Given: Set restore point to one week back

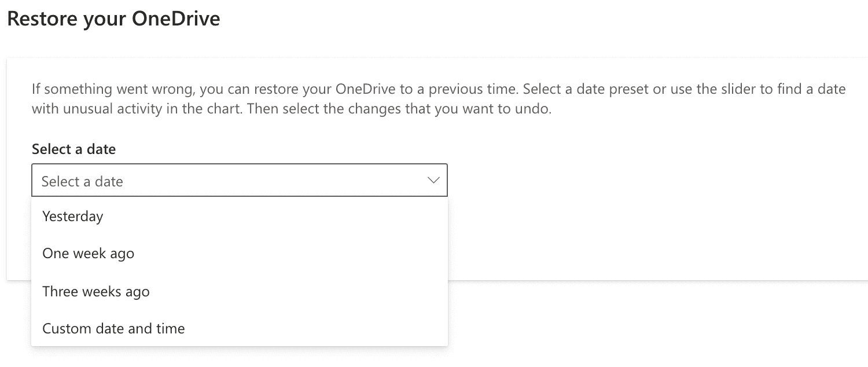Looking at the screenshot, I should [x=240, y=254].
